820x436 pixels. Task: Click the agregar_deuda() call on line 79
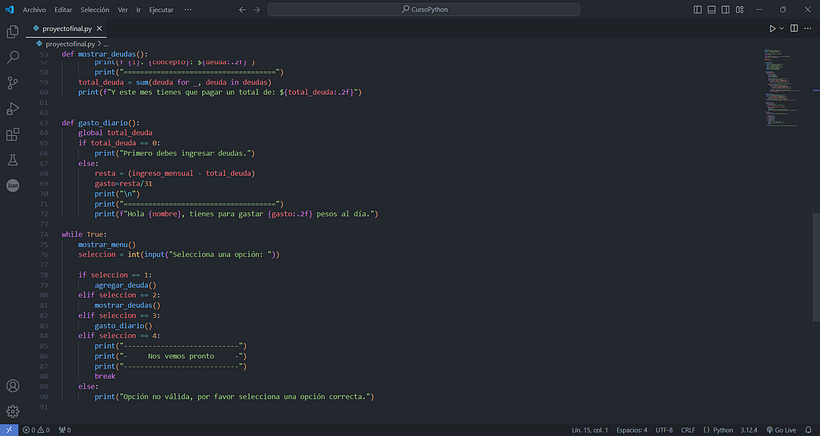126,285
